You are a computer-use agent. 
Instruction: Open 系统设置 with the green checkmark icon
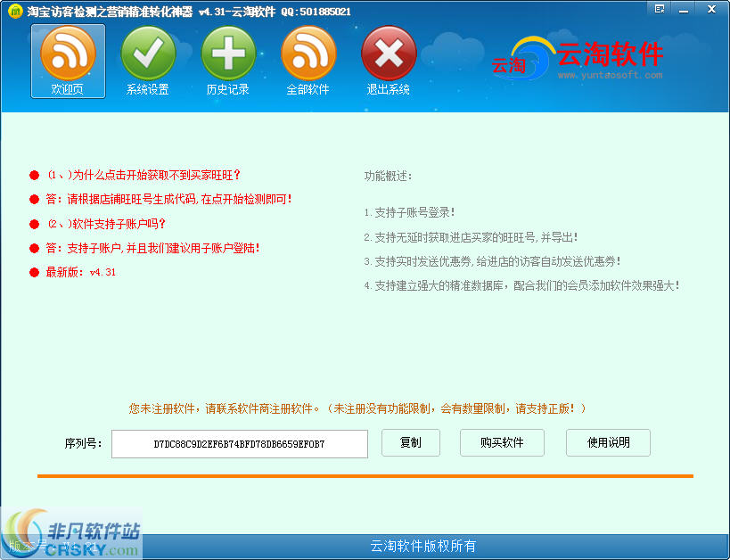click(x=148, y=61)
